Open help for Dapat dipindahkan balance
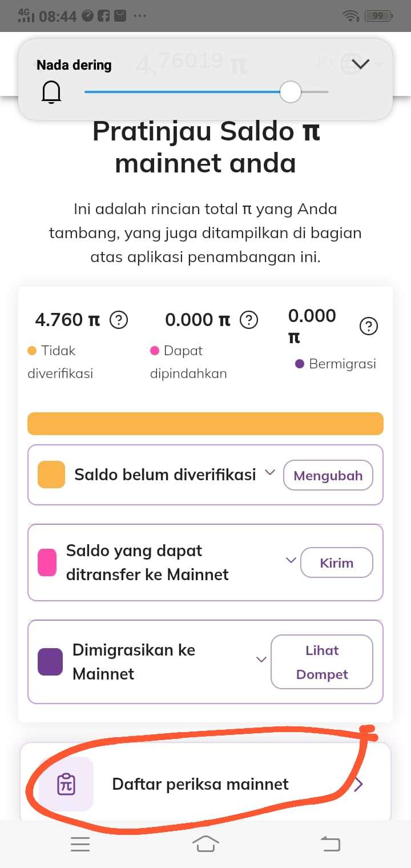Viewport: 411px width, 868px height. coord(248,320)
